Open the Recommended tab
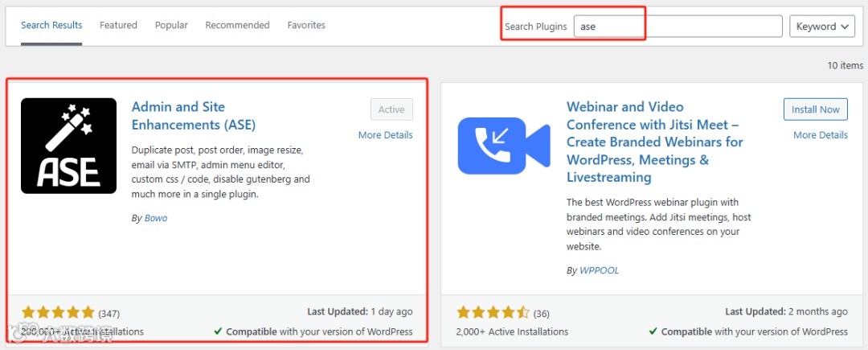 237,26
